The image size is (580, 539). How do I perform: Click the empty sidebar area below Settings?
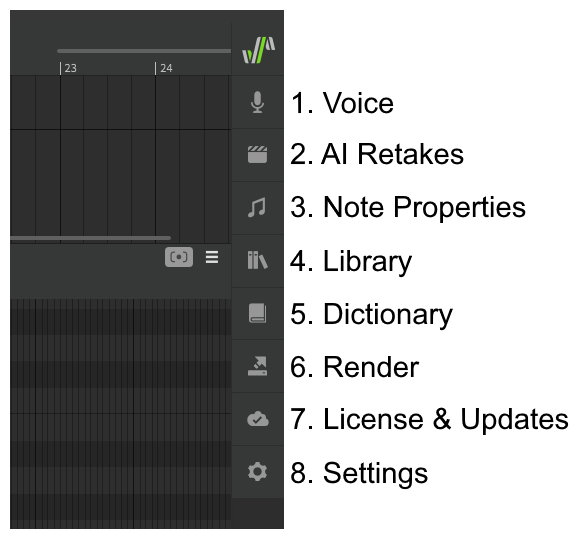257,513
